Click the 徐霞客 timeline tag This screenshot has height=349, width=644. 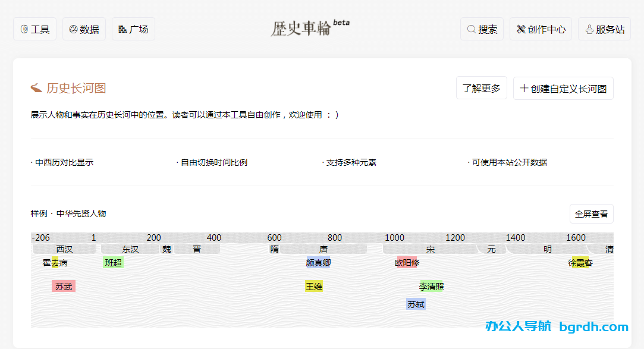click(580, 263)
